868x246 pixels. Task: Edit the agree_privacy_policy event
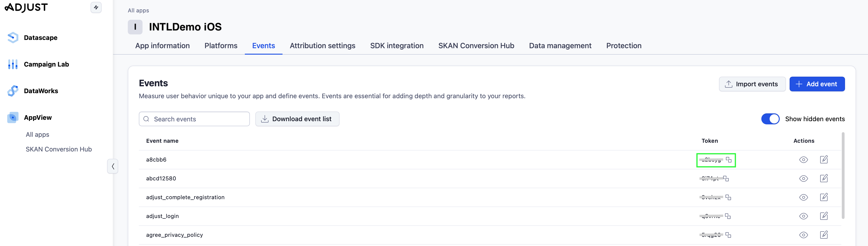824,235
